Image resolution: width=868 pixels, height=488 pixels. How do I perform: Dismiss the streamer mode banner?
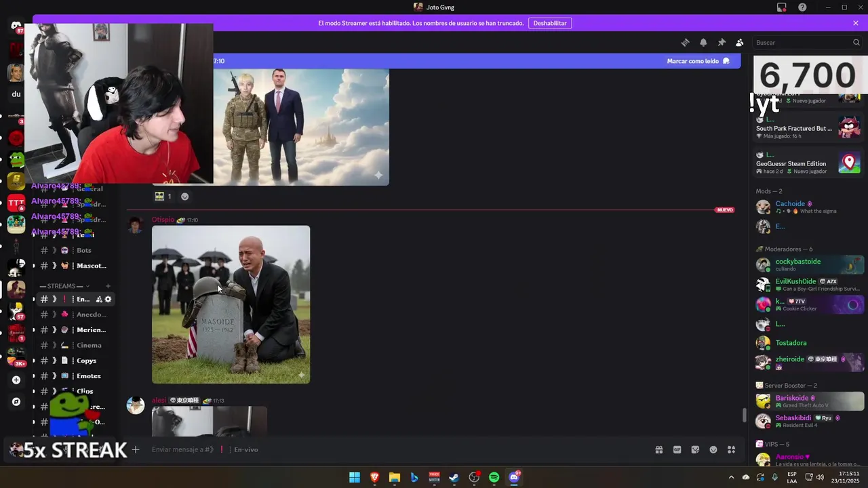click(x=856, y=23)
